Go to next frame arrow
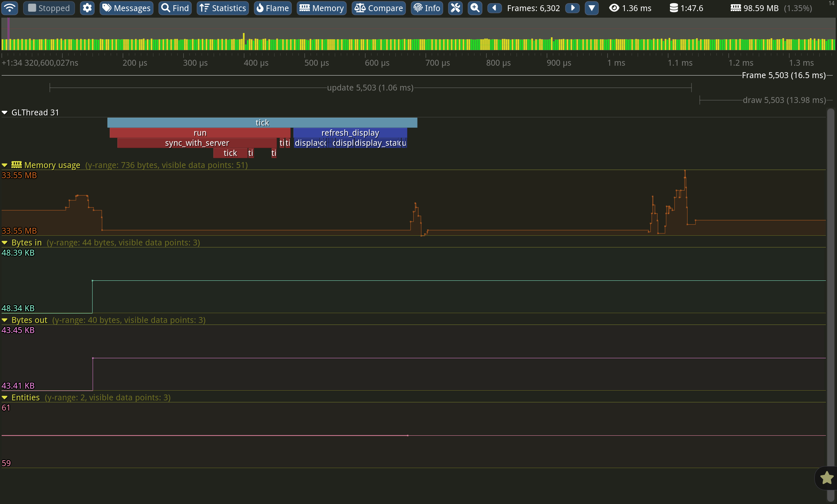This screenshot has width=837, height=504. pos(572,8)
